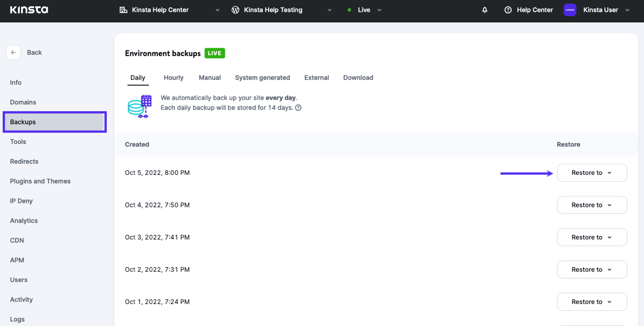The image size is (644, 326).
Task: Click the info icon beside 14 days
Action: 298,108
